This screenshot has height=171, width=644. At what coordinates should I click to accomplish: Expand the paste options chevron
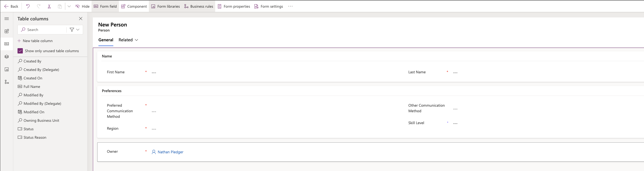[69, 6]
